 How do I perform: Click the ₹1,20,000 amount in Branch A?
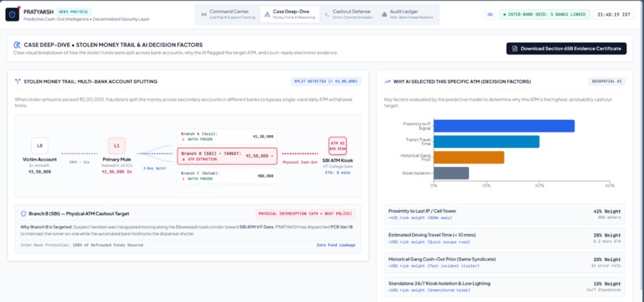coord(263,137)
